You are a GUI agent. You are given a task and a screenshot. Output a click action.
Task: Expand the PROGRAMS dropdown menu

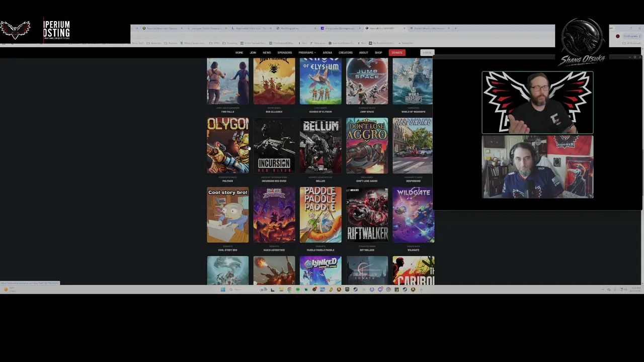(307, 53)
